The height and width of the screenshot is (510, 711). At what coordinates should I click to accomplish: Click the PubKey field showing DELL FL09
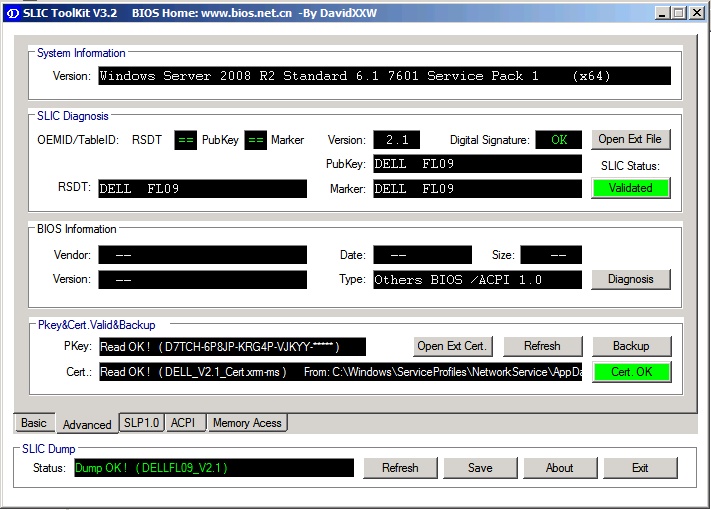click(477, 164)
